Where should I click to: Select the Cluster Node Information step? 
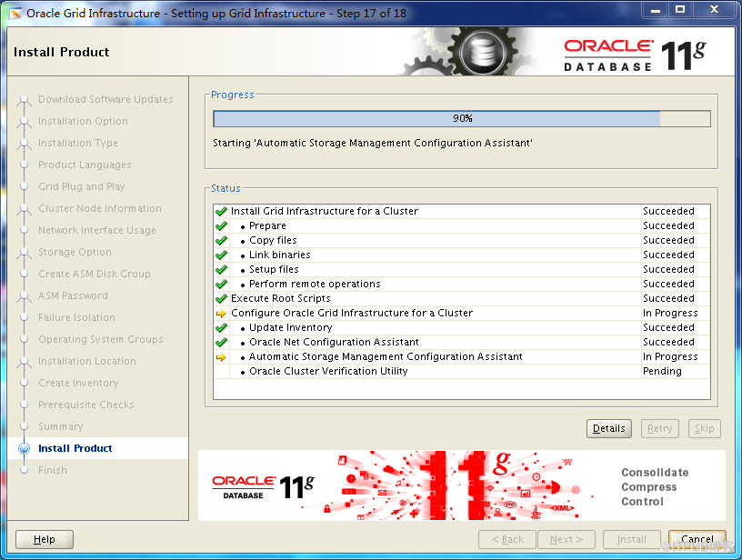[100, 208]
